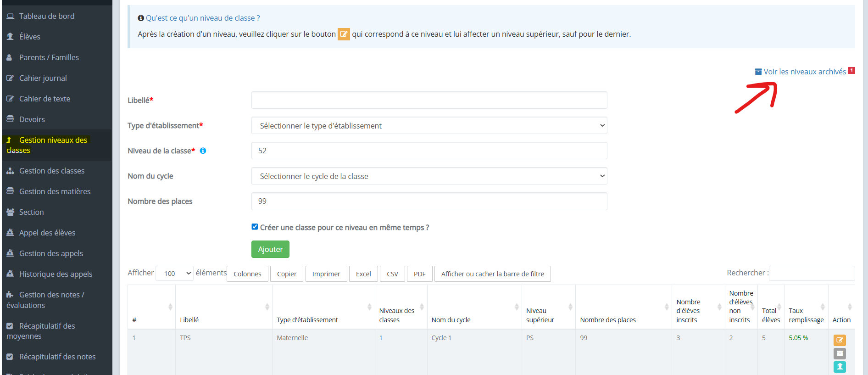
Task: Click the sort arrows on Nombre des places column
Action: coord(666,307)
